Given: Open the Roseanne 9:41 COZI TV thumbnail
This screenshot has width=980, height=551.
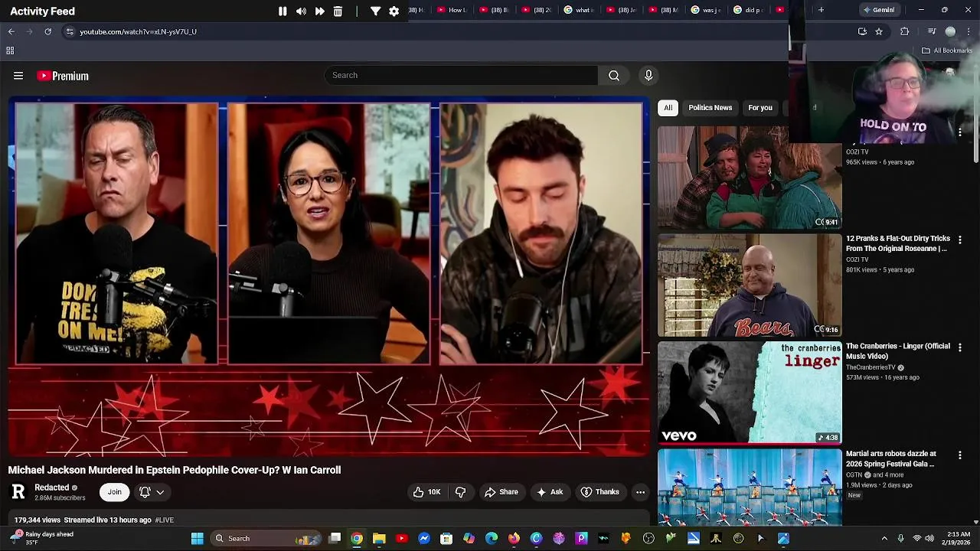Looking at the screenshot, I should point(750,178).
